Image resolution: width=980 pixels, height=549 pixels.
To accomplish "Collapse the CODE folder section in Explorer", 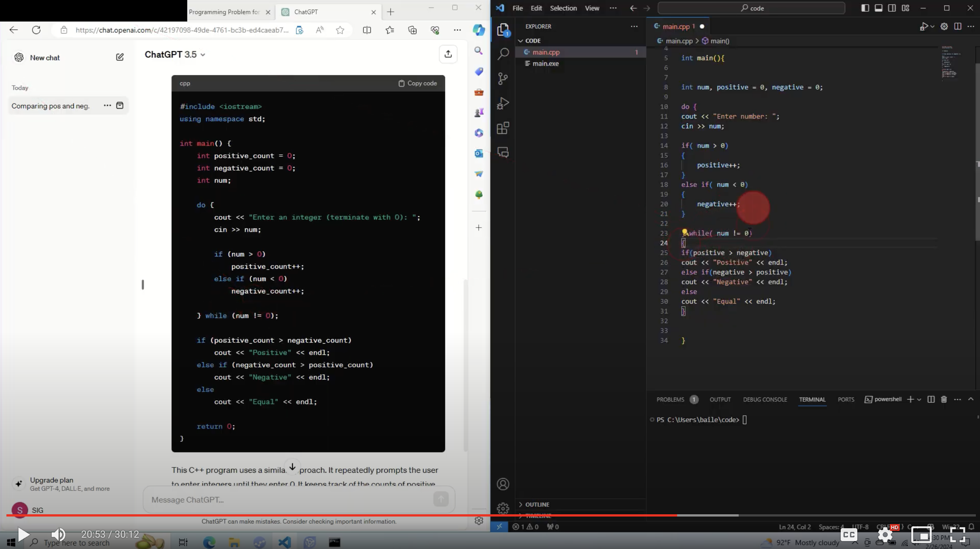I will click(532, 41).
